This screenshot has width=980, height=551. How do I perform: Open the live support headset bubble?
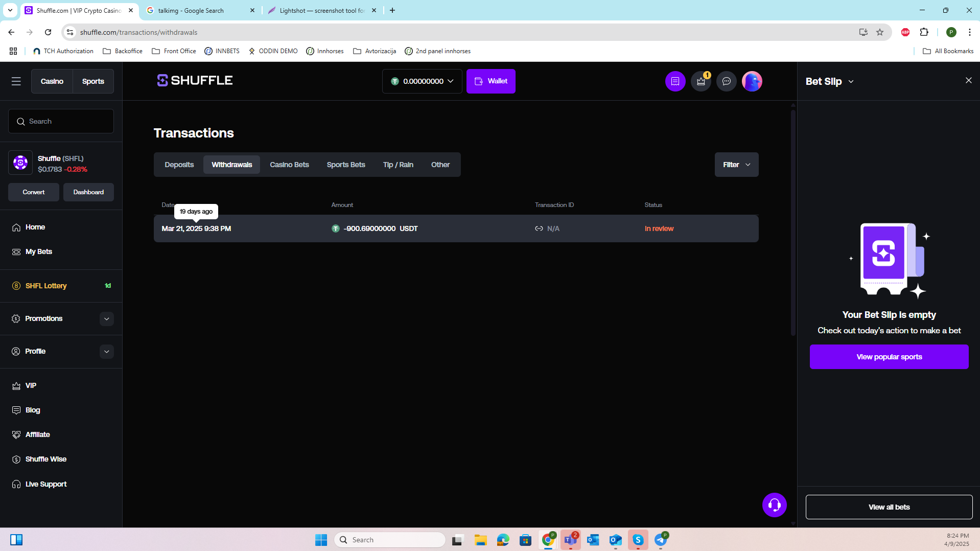(x=774, y=505)
